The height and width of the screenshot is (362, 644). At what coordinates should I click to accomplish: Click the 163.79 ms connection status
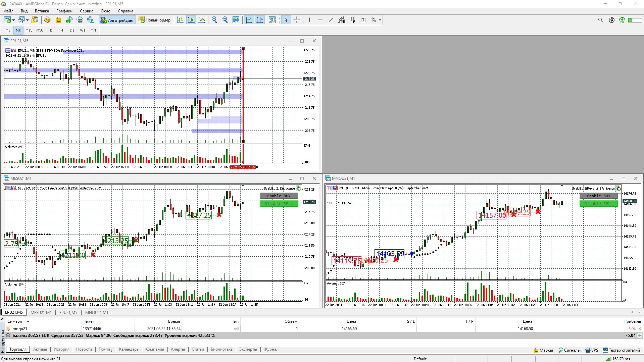(618, 359)
